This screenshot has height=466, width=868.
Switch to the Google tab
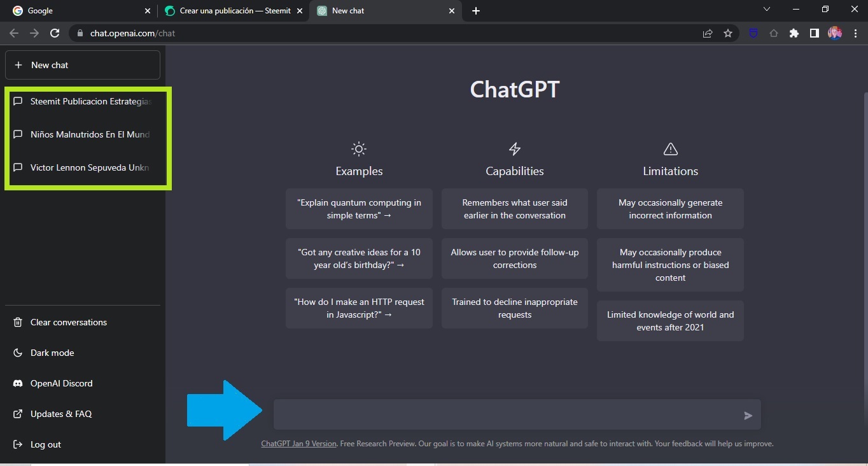(81, 11)
